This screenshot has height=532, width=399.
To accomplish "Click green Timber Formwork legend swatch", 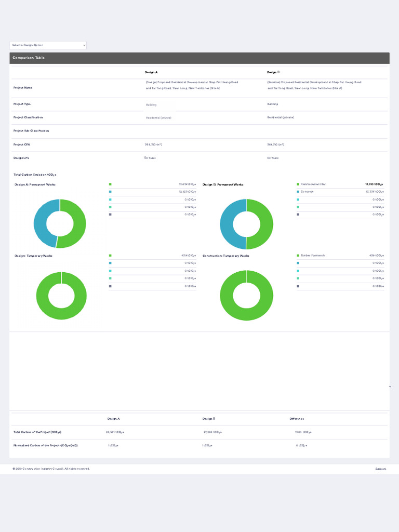I will click(298, 256).
